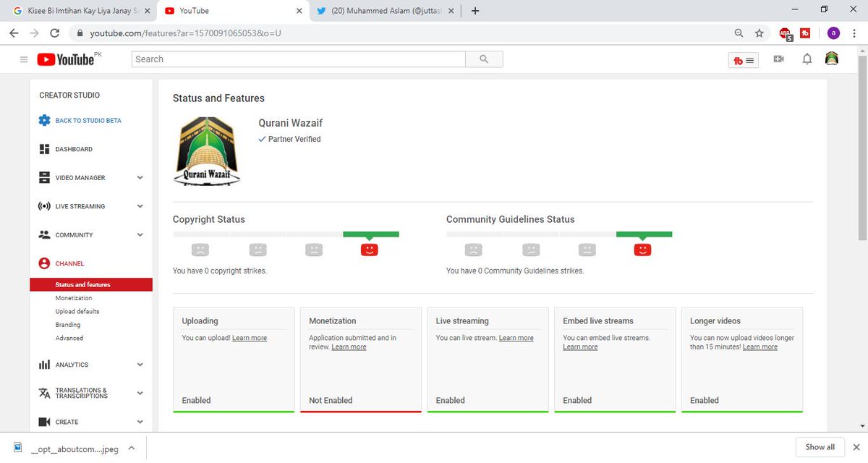Expand the Video Manager section

pyautogui.click(x=140, y=177)
